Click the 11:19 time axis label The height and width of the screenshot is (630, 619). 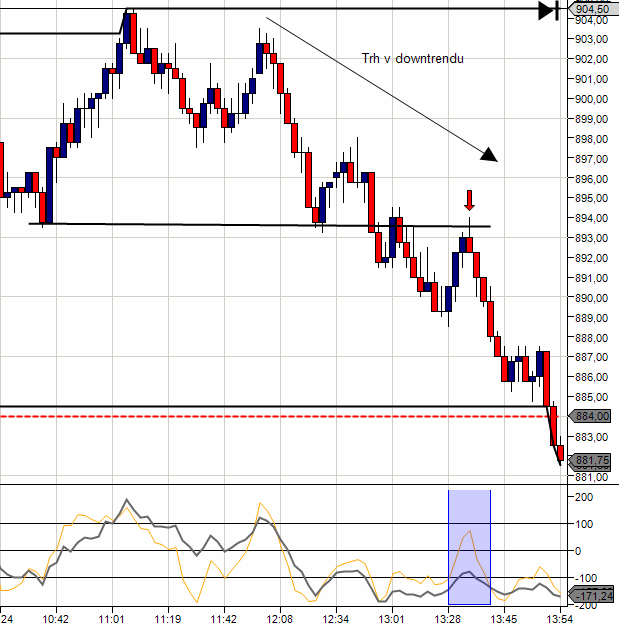point(168,619)
